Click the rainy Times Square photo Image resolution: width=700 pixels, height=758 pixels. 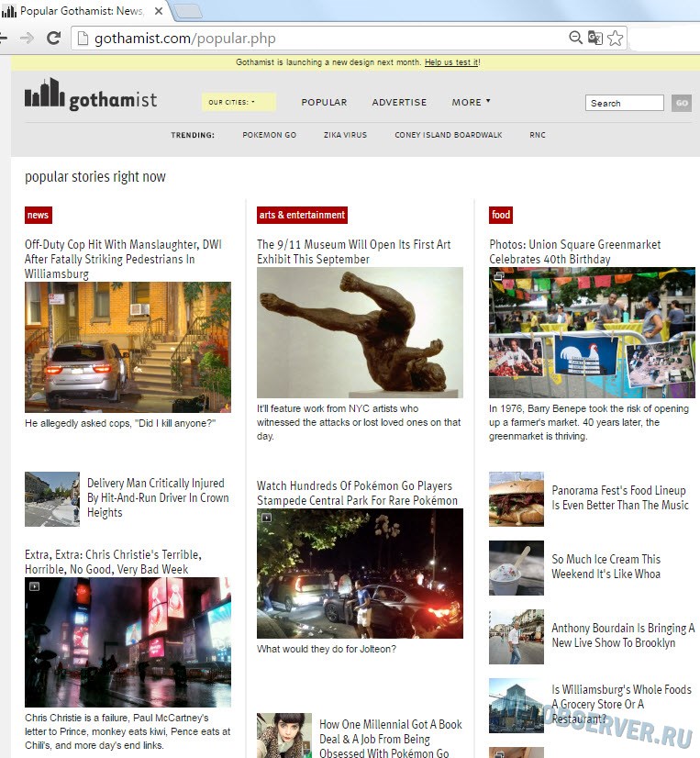click(128, 642)
